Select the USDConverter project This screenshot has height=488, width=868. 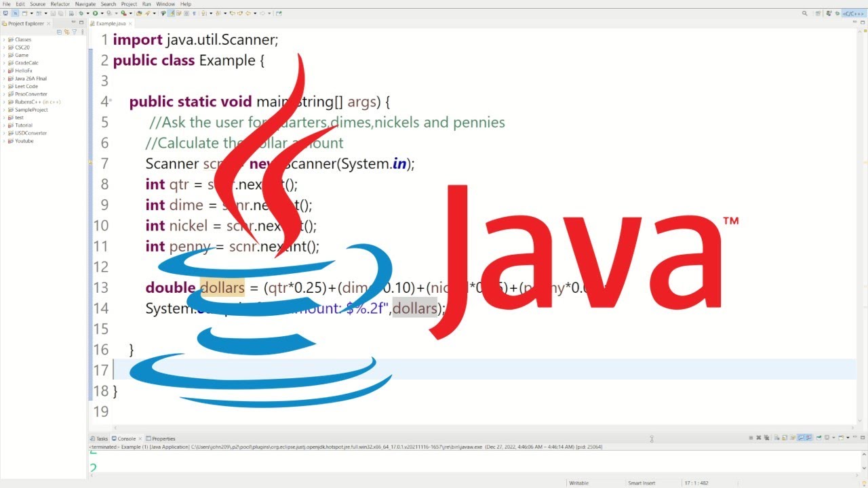pyautogui.click(x=31, y=133)
